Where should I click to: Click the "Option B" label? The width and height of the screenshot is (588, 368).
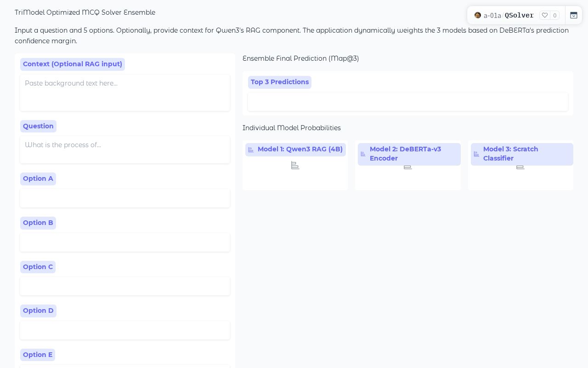[x=38, y=223]
